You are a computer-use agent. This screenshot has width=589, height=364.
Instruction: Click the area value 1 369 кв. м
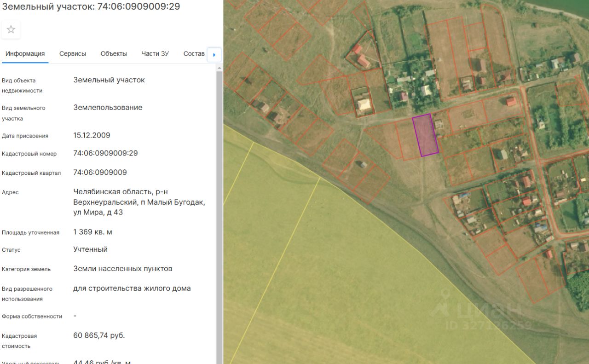coord(92,232)
